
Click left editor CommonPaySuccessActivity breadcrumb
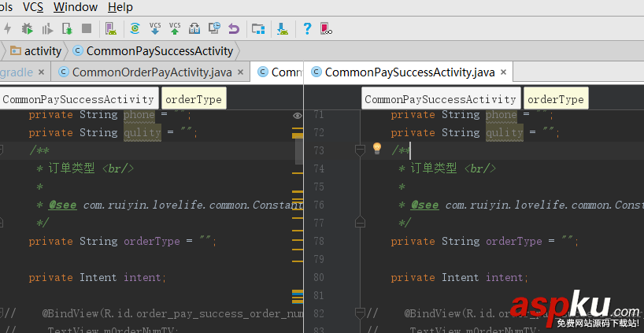click(x=78, y=99)
